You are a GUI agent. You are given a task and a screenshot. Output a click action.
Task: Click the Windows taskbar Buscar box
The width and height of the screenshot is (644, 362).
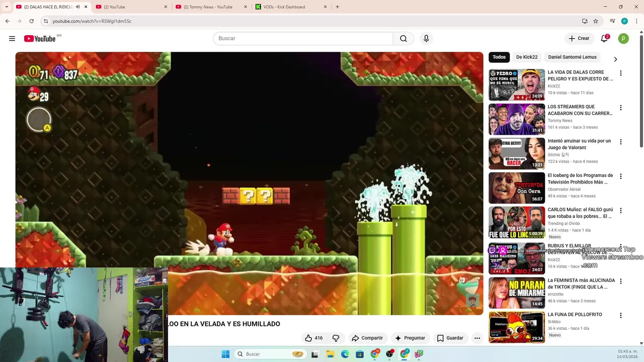[270, 354]
